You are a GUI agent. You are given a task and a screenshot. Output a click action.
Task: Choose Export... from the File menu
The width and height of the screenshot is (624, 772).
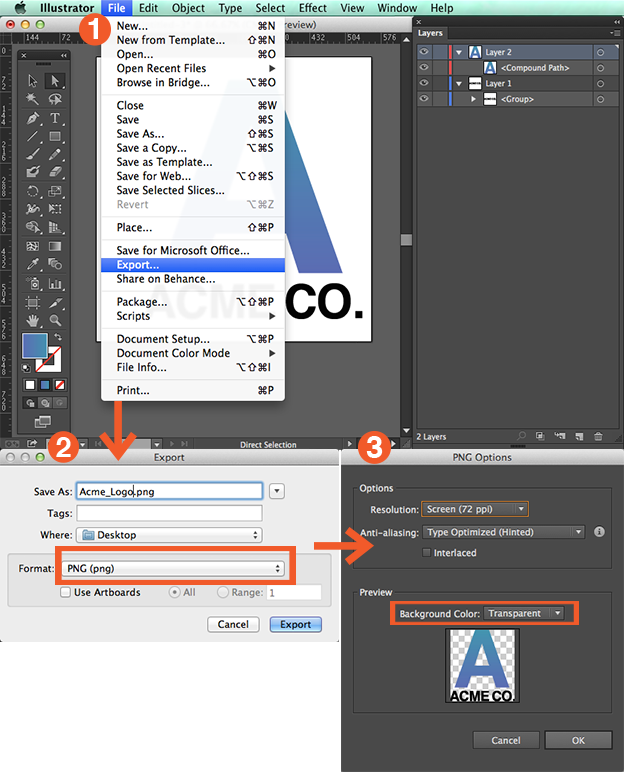(193, 265)
